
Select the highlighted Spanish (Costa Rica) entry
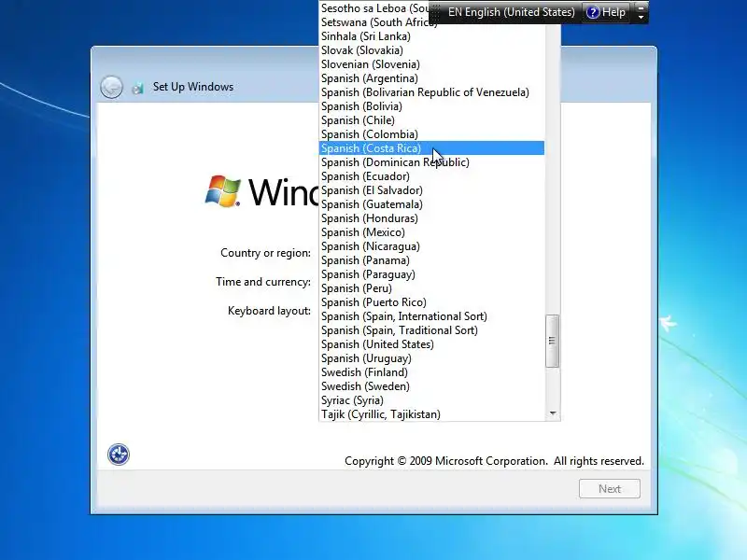(431, 148)
